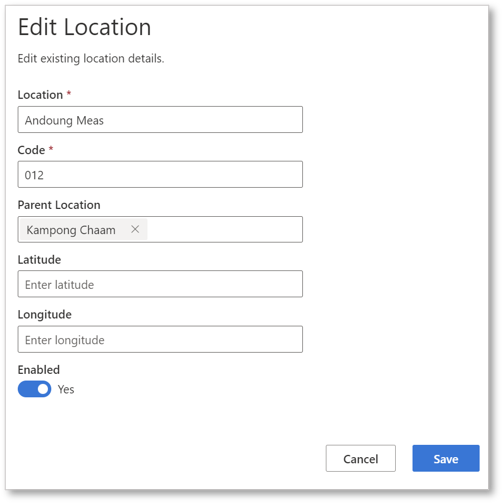Screen dimensions: 502x503
Task: Click the Longitude field label
Action: coord(45,315)
